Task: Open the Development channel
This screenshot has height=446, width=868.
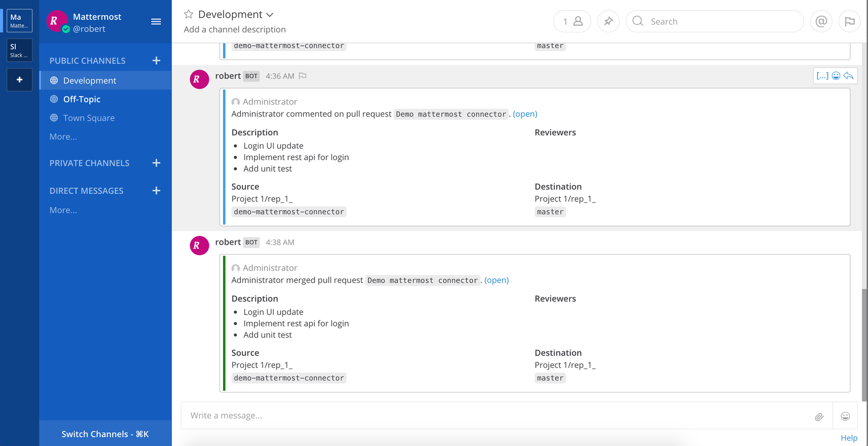Action: pos(106,80)
